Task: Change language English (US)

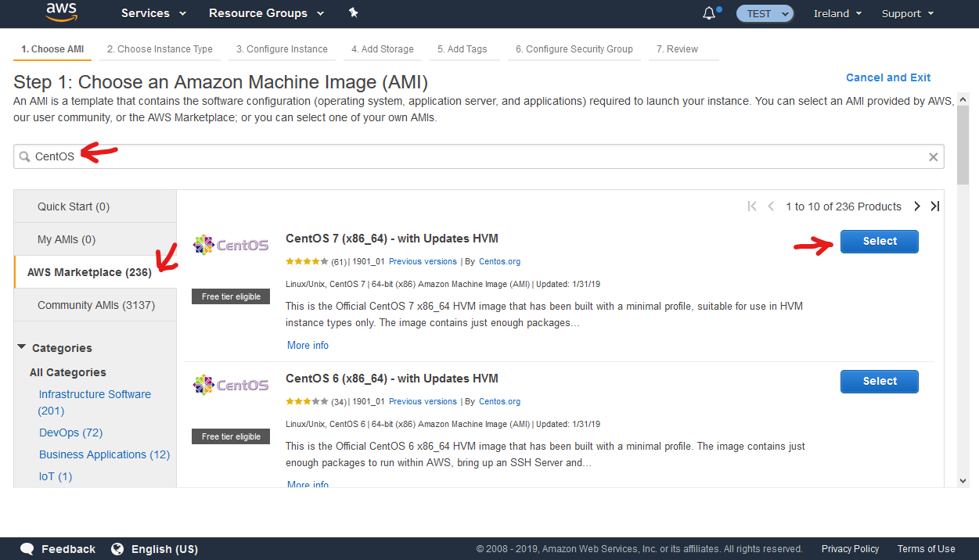Action: pyautogui.click(x=164, y=549)
